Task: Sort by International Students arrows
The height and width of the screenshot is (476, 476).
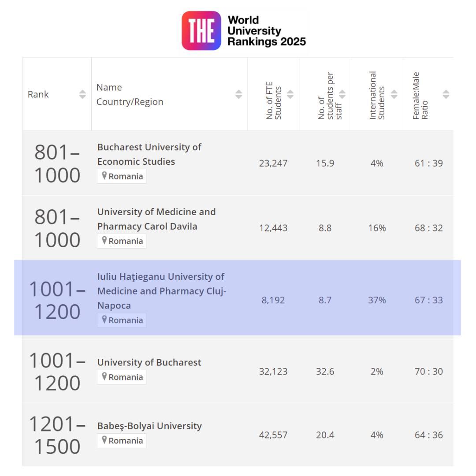Action: [394, 94]
